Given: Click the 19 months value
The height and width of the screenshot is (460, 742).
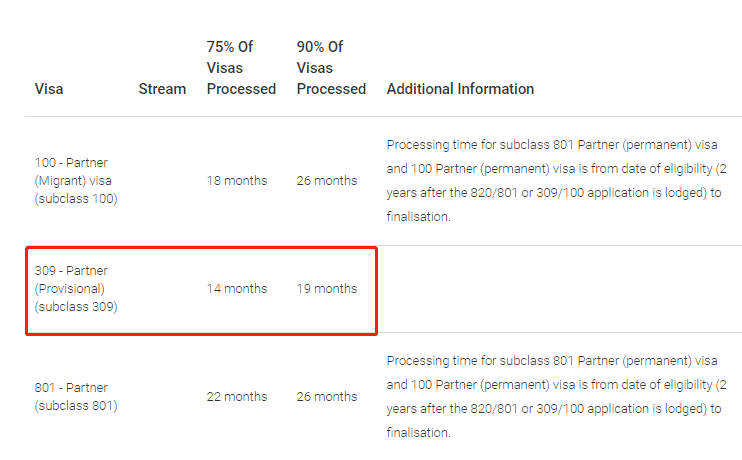Looking at the screenshot, I should point(327,289).
